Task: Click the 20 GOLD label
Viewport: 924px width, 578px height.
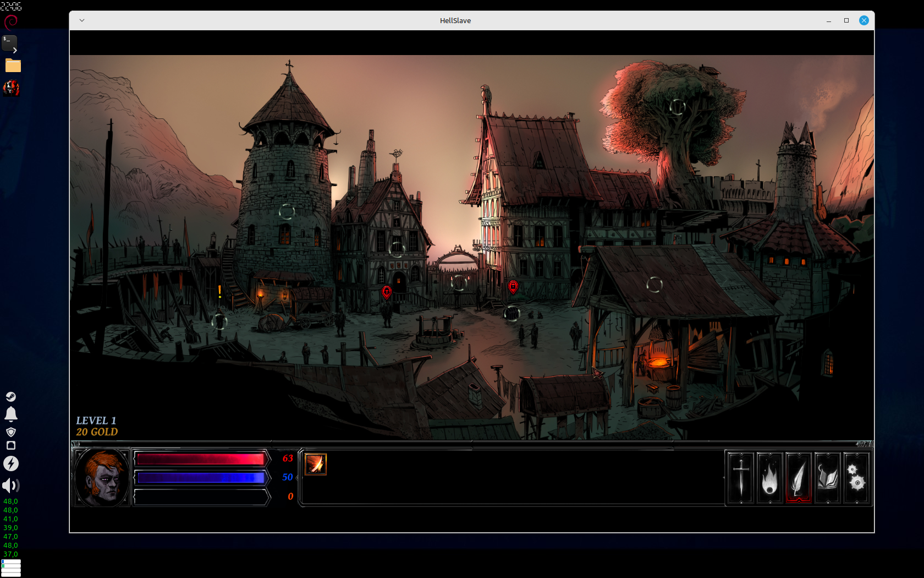Action: tap(97, 432)
